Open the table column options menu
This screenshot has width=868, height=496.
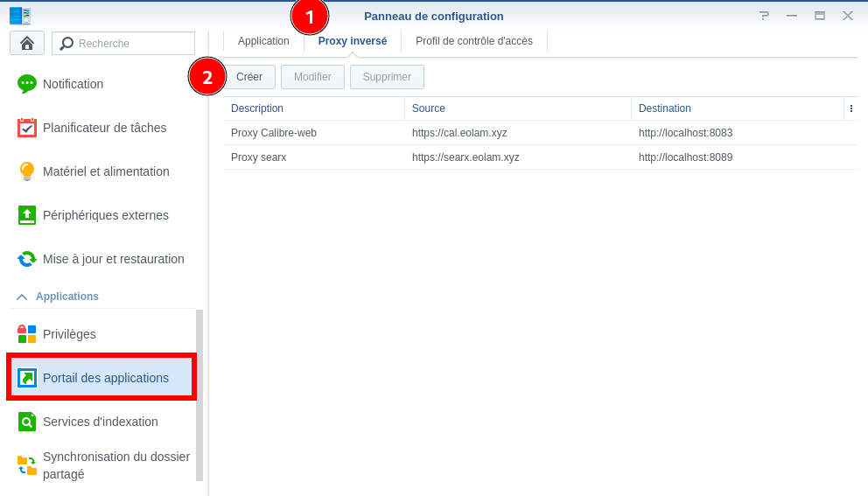point(850,108)
